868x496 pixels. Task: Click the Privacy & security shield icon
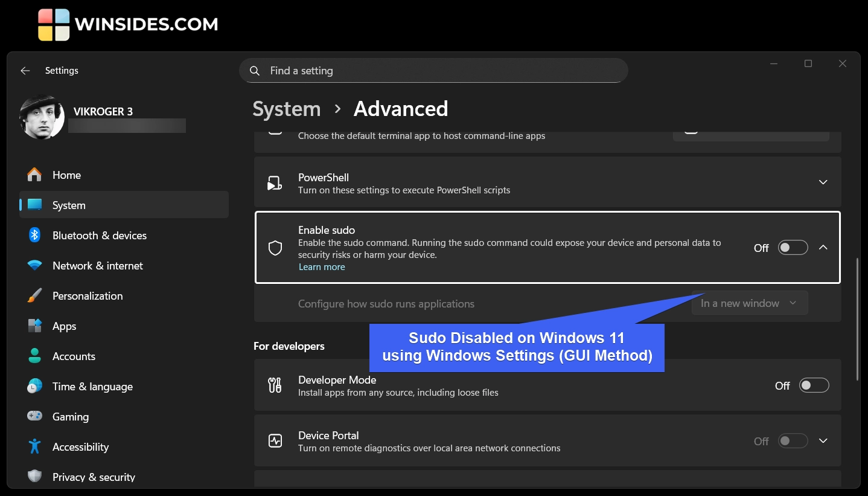pyautogui.click(x=34, y=477)
